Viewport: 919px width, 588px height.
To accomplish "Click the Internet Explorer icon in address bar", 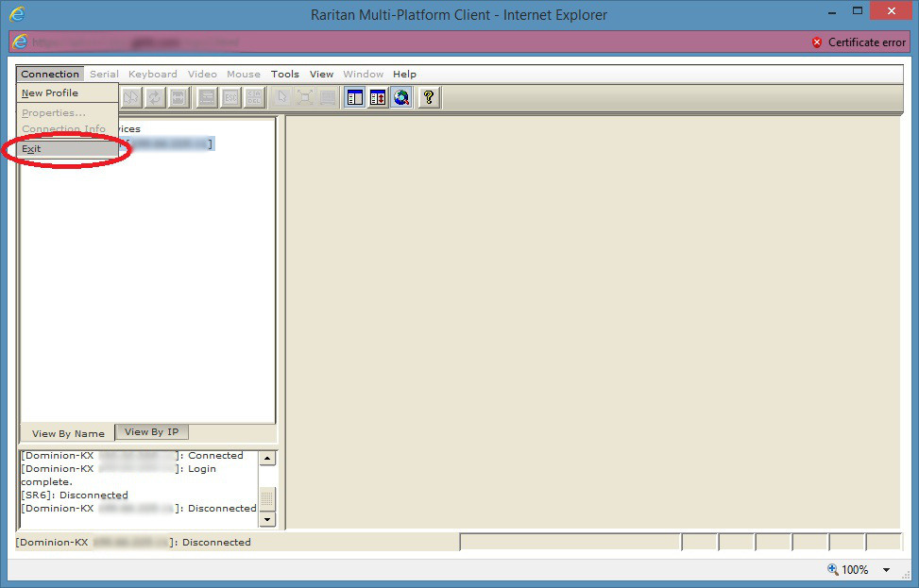I will click(19, 42).
